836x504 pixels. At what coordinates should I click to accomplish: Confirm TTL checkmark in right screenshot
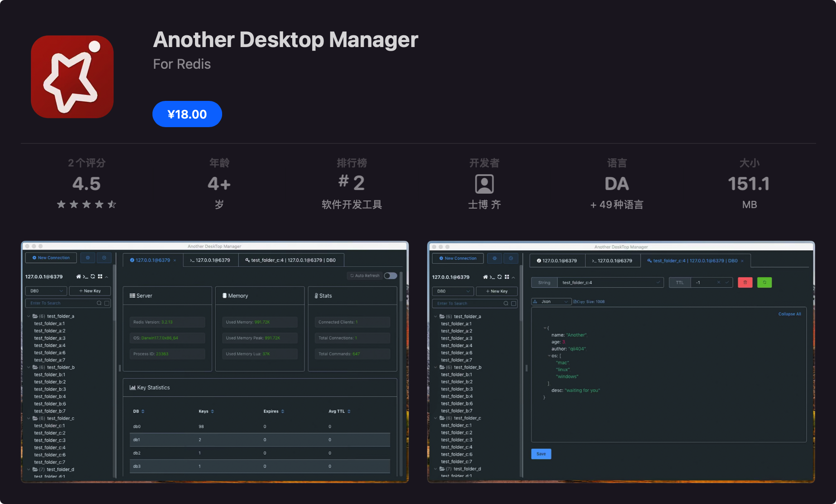pos(727,283)
